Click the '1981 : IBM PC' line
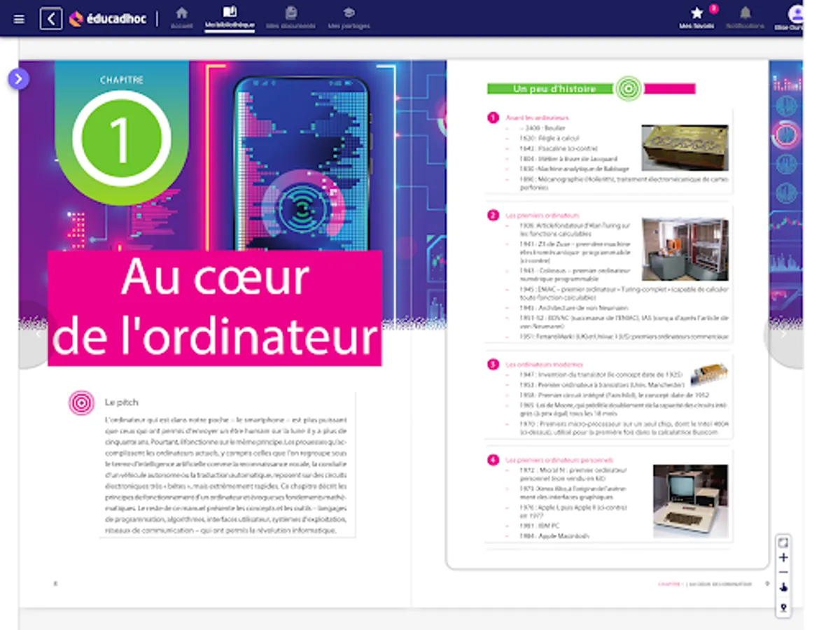 click(x=540, y=525)
